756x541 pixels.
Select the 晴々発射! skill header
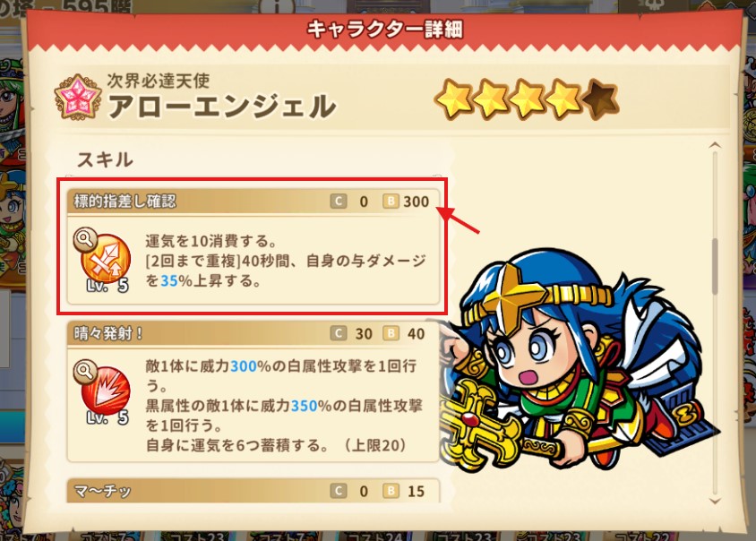[253, 333]
